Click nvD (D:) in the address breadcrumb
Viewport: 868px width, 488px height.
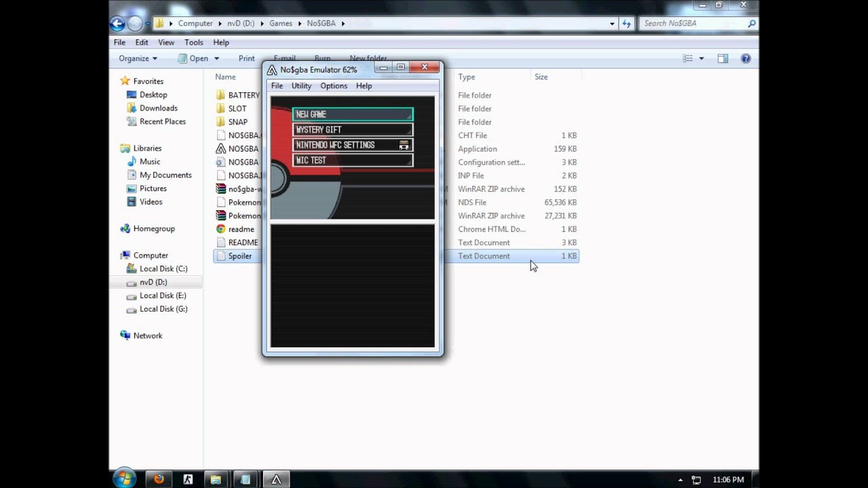[241, 23]
